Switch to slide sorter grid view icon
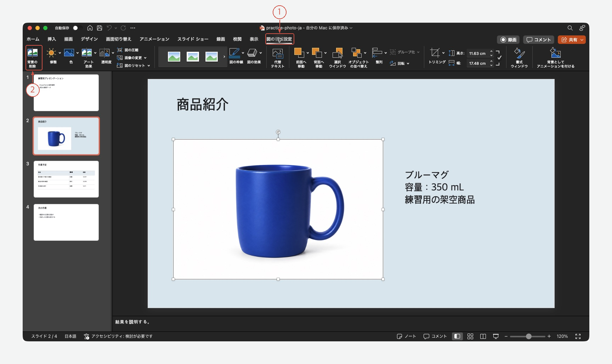 click(x=470, y=336)
